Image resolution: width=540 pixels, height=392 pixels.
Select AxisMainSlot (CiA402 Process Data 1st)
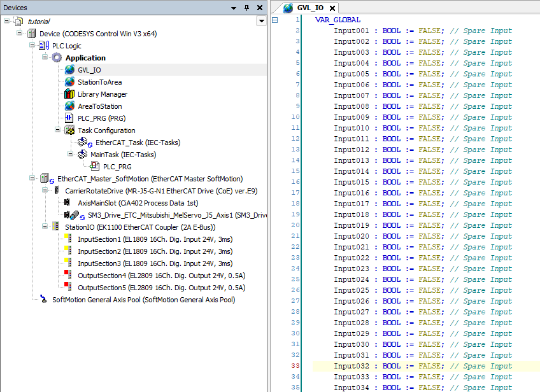click(x=138, y=203)
